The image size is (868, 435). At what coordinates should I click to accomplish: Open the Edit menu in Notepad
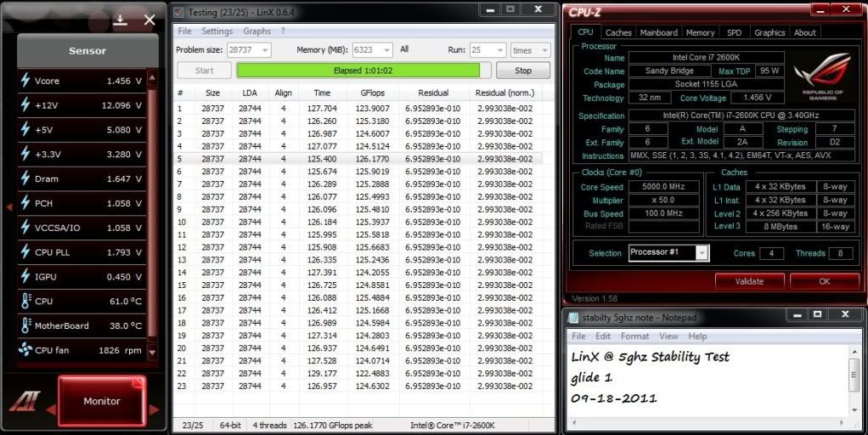pyautogui.click(x=603, y=336)
